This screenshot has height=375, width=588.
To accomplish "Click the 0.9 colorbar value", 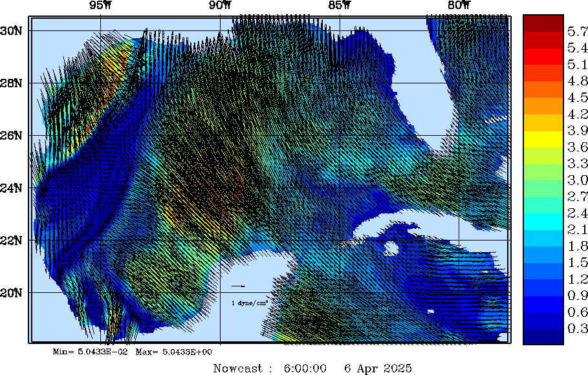I will click(x=578, y=295).
